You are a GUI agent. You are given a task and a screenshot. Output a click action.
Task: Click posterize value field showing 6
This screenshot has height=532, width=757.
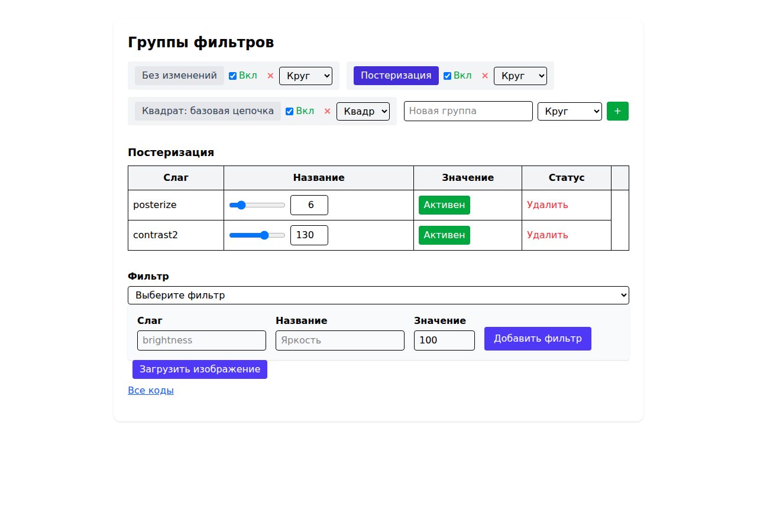(309, 205)
